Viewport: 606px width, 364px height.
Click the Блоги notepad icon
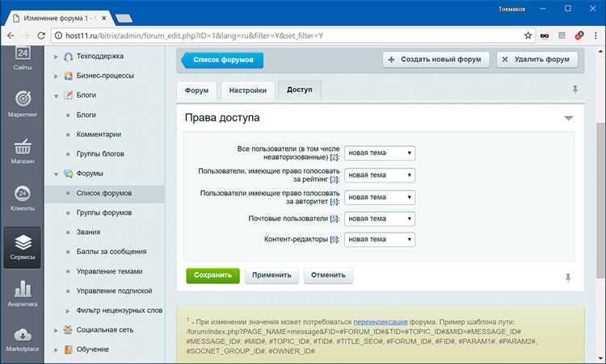[x=69, y=95]
